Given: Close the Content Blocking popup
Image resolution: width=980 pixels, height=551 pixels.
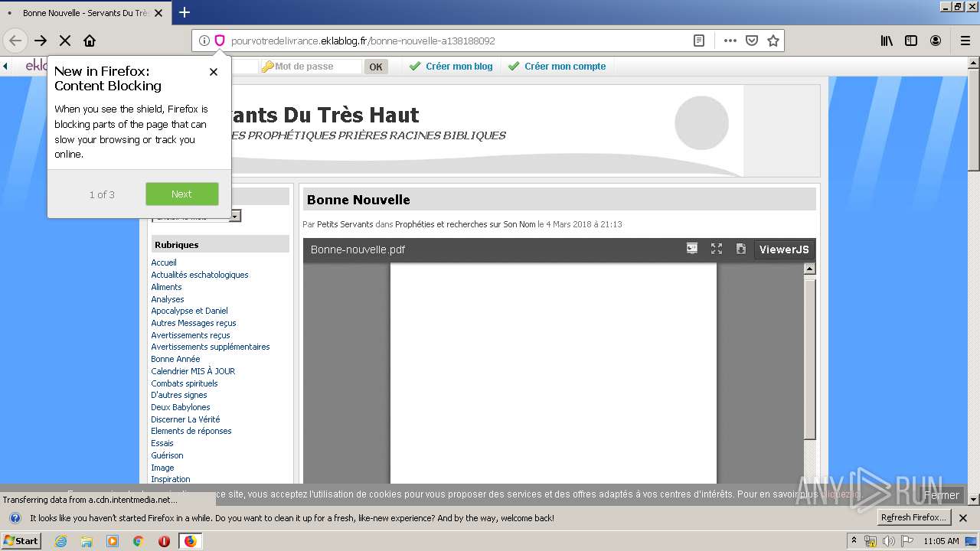Looking at the screenshot, I should click(214, 72).
